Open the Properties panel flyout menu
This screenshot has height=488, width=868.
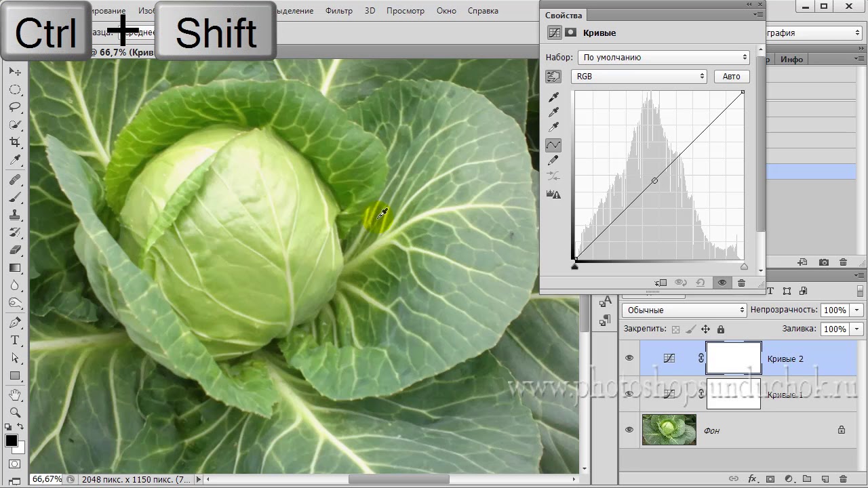click(757, 14)
